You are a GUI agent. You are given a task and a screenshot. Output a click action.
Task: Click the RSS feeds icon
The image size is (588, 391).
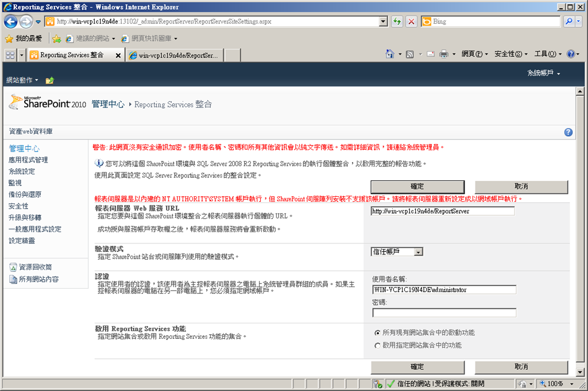click(x=410, y=55)
